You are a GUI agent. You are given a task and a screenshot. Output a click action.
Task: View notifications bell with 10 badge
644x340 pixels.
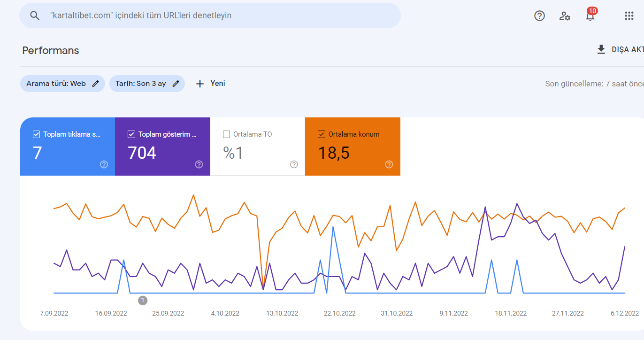[590, 15]
